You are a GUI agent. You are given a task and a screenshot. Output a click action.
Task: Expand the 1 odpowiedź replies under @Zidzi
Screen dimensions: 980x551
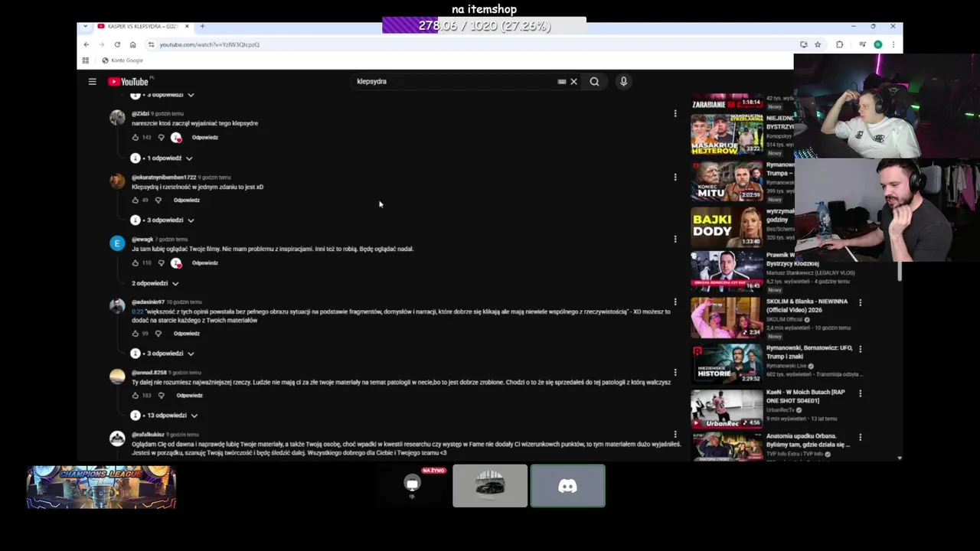point(162,158)
